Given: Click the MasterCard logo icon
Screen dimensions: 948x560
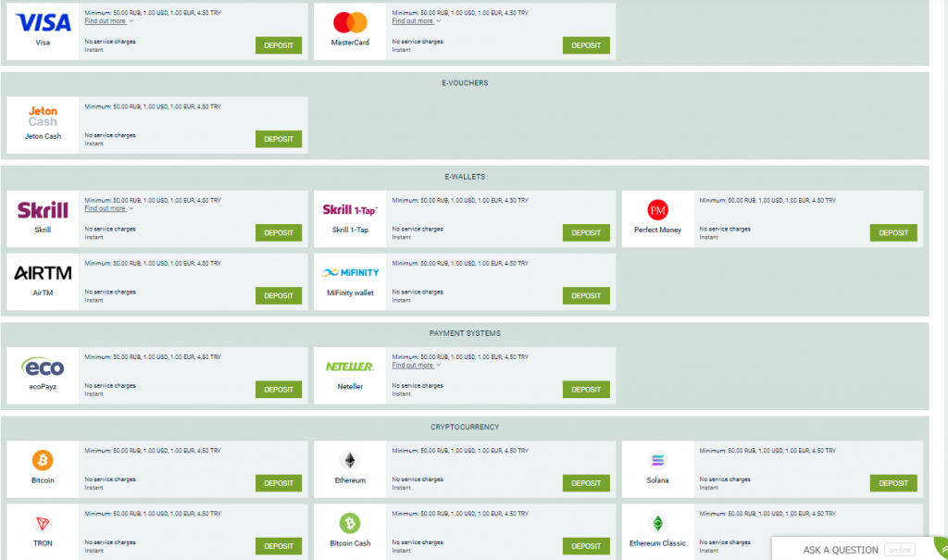Looking at the screenshot, I should pyautogui.click(x=350, y=22).
